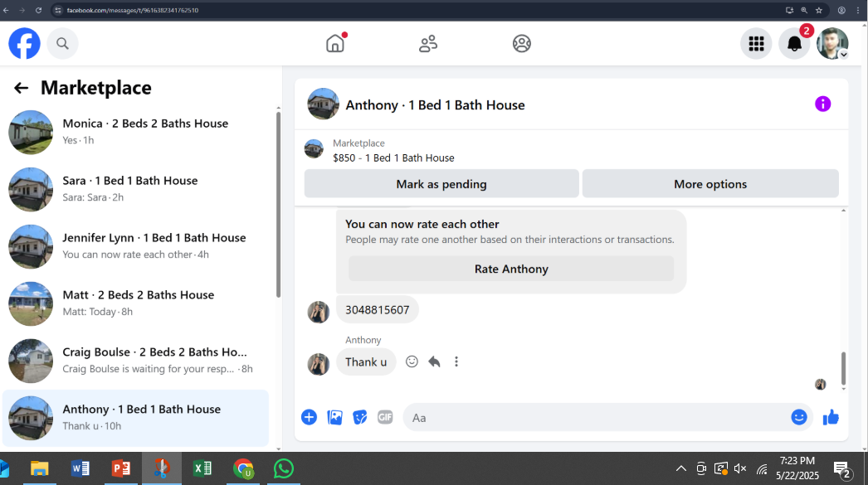Image resolution: width=868 pixels, height=485 pixels.
Task: Click the Aa message input field
Action: 595,418
